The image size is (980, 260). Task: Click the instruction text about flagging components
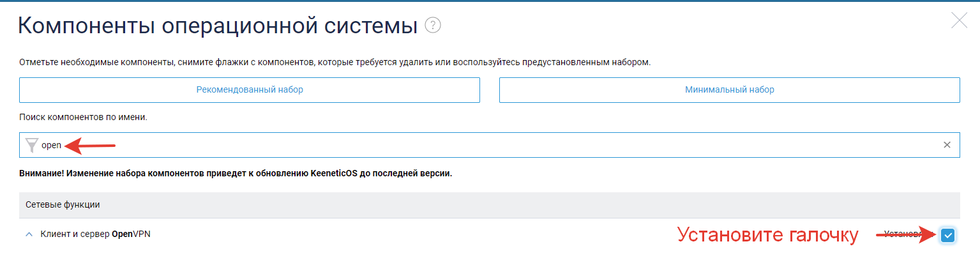[335, 63]
